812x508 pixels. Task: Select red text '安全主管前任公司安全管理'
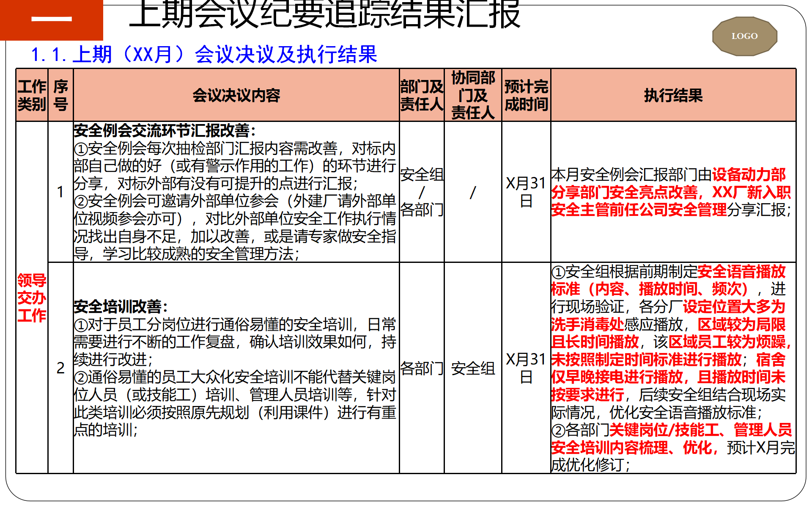click(x=639, y=210)
